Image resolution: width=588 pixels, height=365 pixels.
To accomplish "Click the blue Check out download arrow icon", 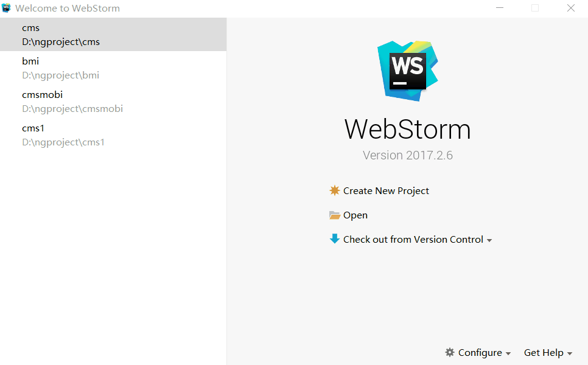I will click(335, 239).
